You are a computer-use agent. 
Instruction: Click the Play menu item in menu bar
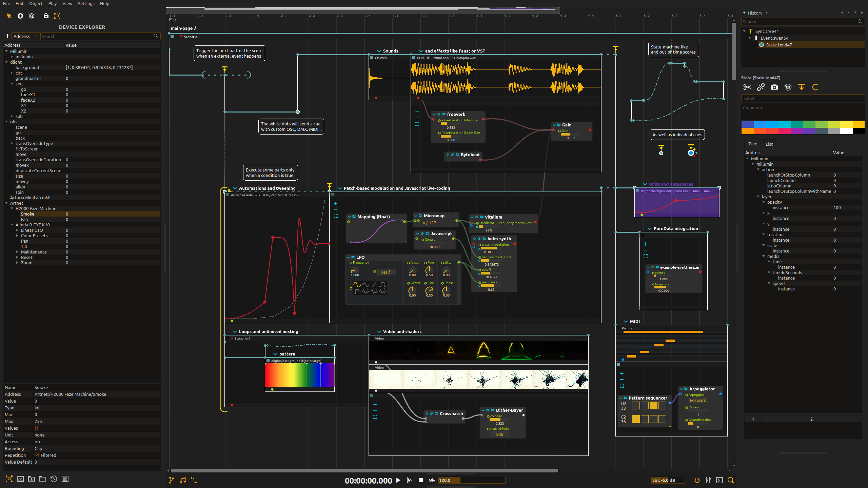point(52,4)
